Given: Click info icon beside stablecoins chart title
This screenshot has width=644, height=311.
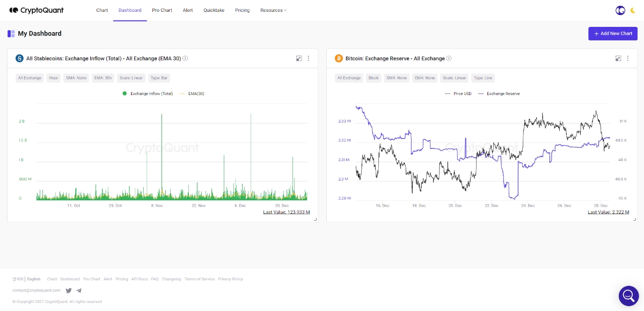Looking at the screenshot, I should point(185,59).
